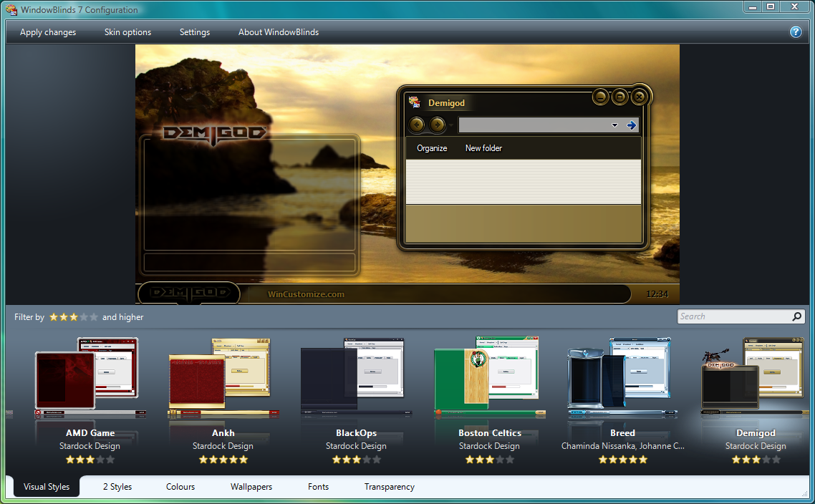Switch to 2 Styles tab

117,487
